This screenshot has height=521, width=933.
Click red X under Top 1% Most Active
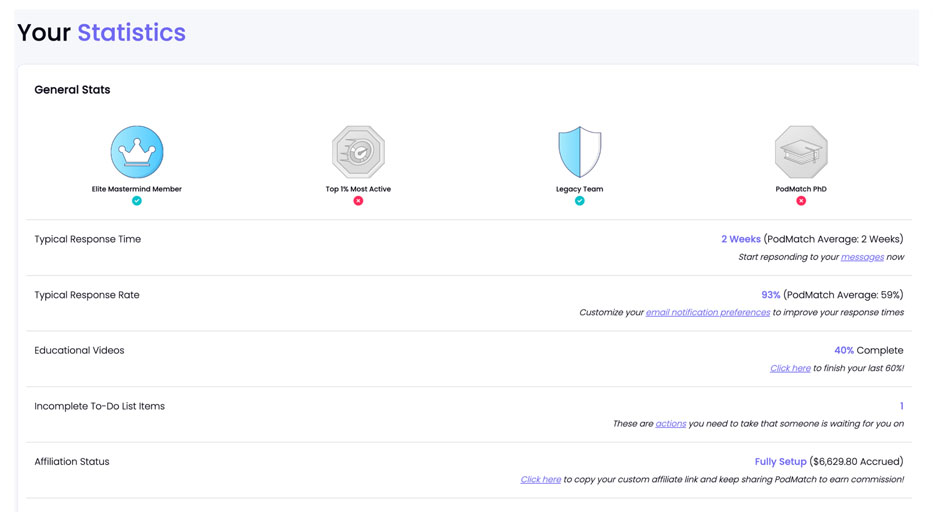(x=358, y=201)
